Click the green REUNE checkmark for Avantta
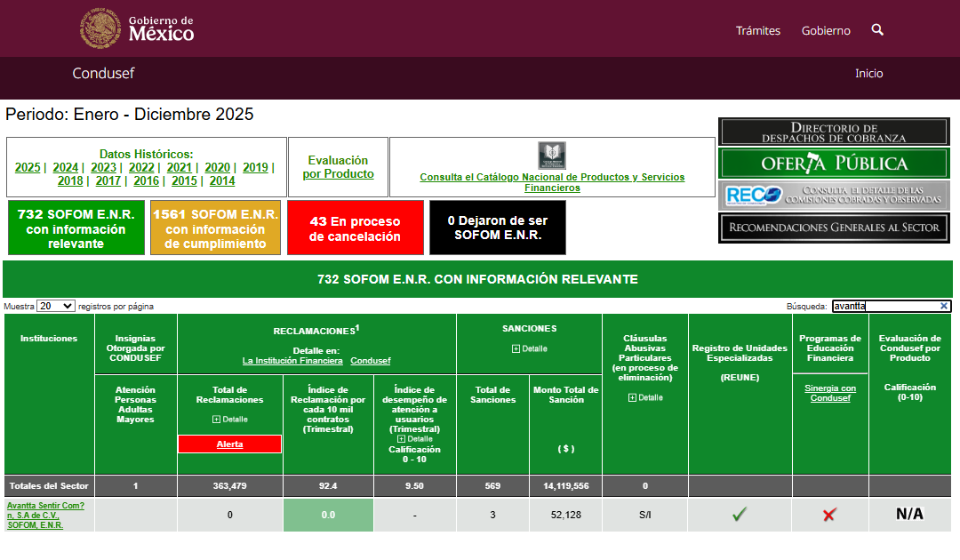 pos(740,514)
